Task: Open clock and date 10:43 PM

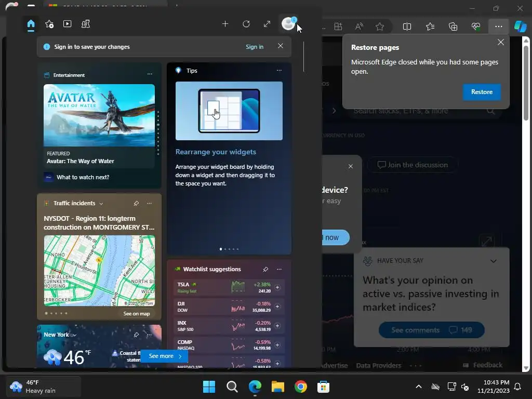Action: (494, 387)
